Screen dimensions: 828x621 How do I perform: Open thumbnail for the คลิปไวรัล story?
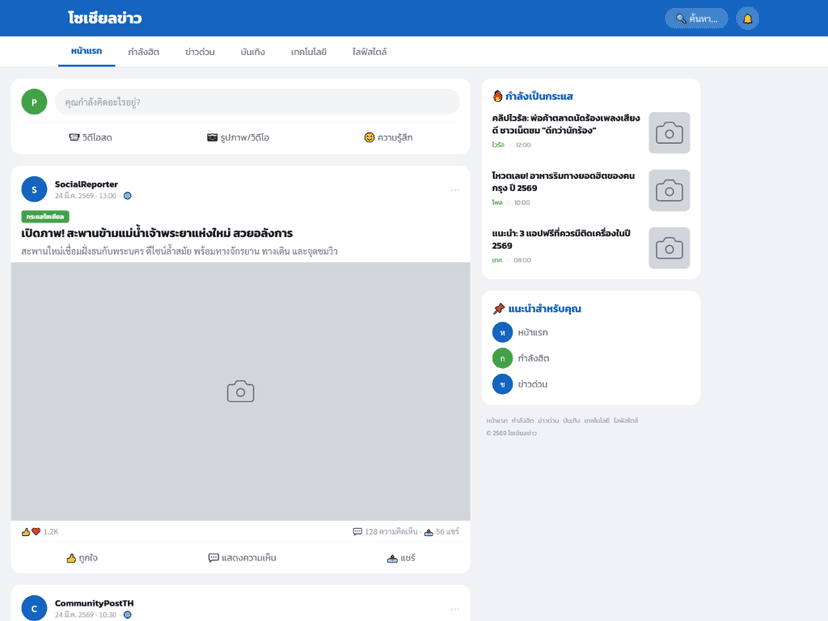[669, 133]
